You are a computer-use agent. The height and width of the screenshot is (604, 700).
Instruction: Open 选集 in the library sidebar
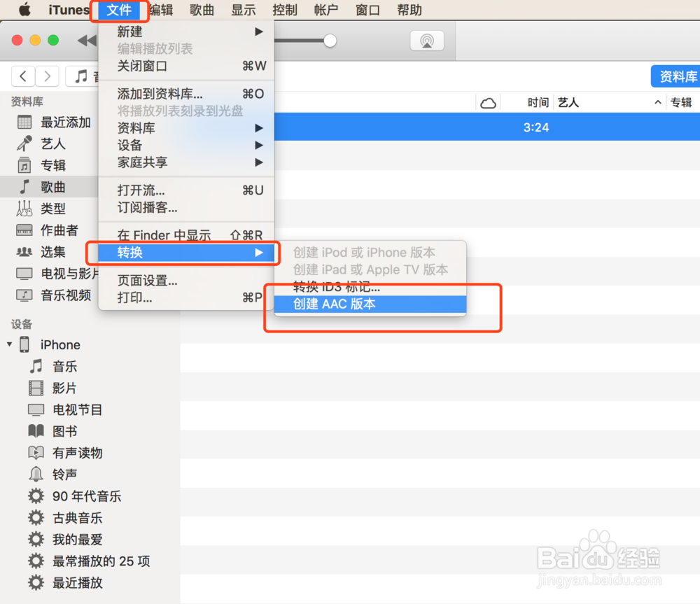pyautogui.click(x=41, y=252)
